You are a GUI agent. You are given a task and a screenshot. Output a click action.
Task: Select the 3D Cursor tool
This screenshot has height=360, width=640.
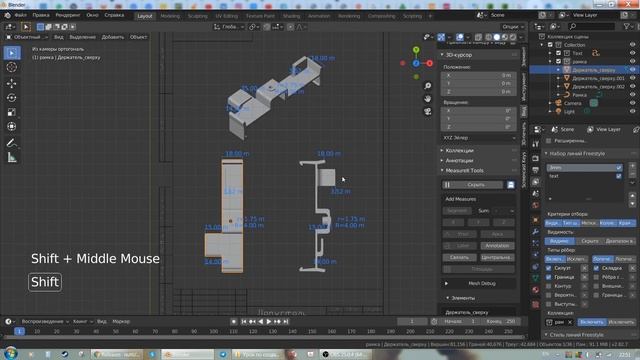[12, 67]
